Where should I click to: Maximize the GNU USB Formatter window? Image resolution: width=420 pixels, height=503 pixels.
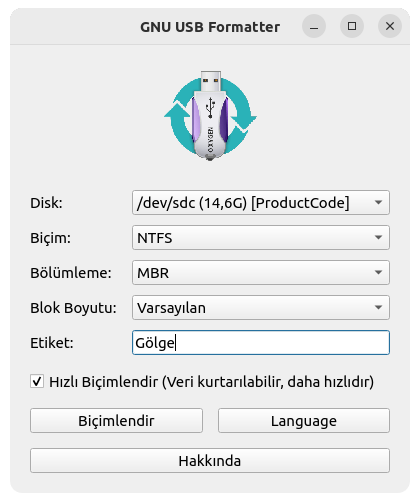pos(352,26)
